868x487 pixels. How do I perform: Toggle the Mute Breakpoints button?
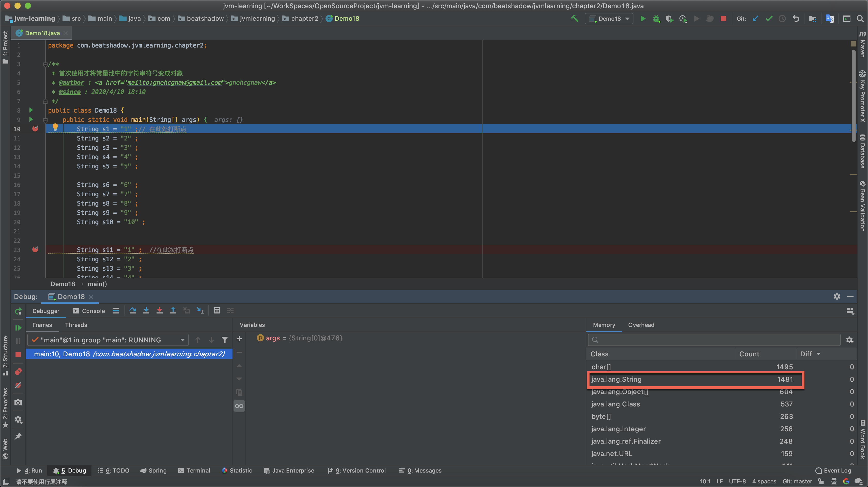[18, 385]
